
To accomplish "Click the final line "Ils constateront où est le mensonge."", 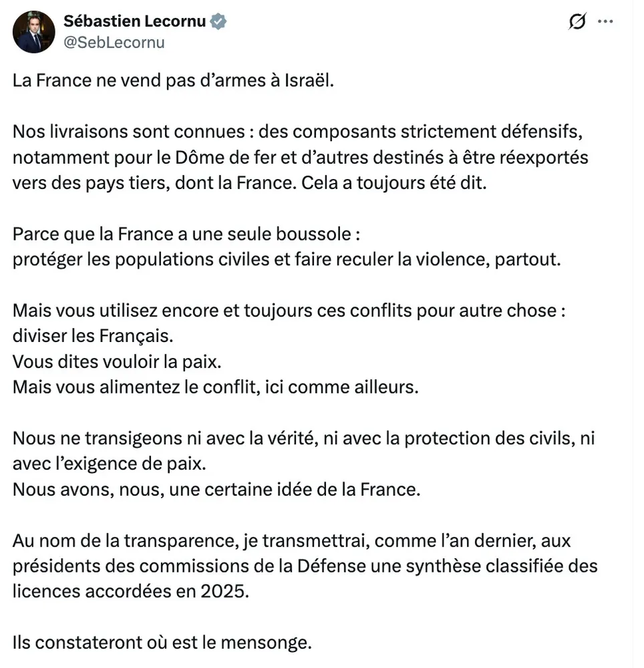I will click(x=162, y=643).
